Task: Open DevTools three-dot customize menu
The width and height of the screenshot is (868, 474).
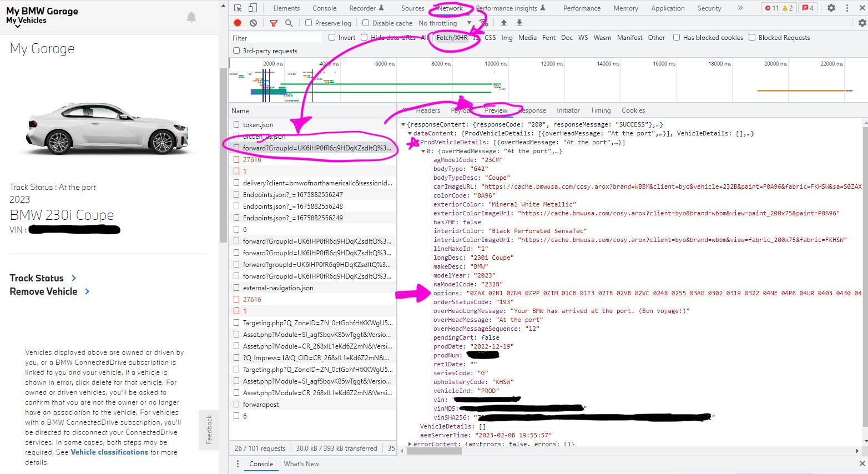Action: [847, 8]
